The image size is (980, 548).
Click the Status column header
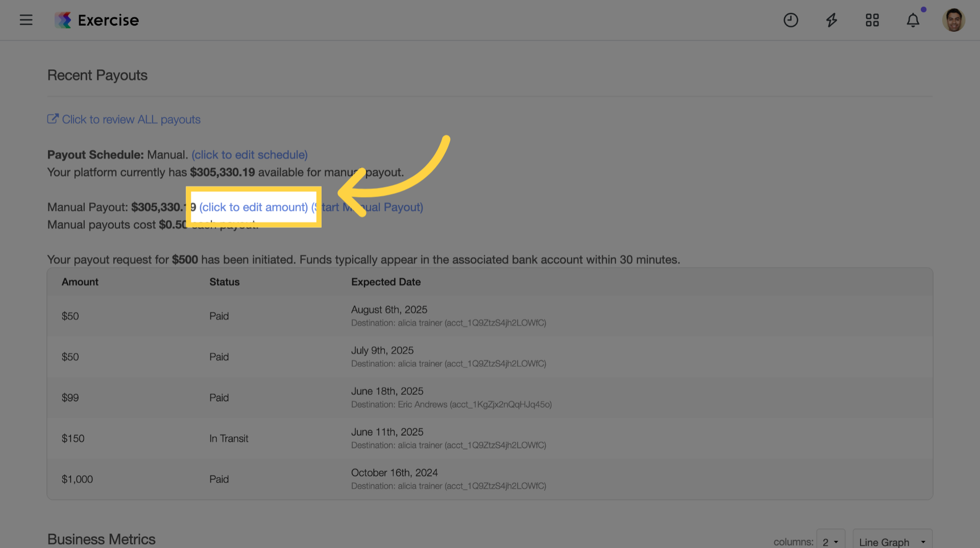pos(225,282)
